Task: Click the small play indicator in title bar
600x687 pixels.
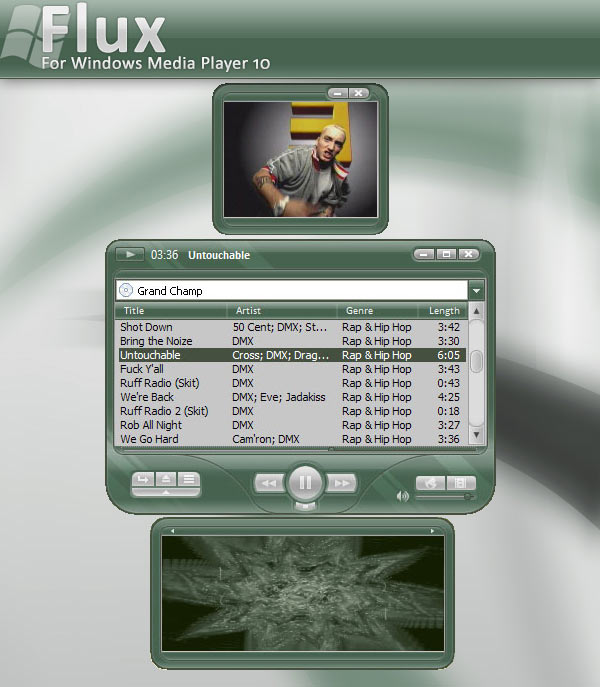Action: pyautogui.click(x=130, y=254)
